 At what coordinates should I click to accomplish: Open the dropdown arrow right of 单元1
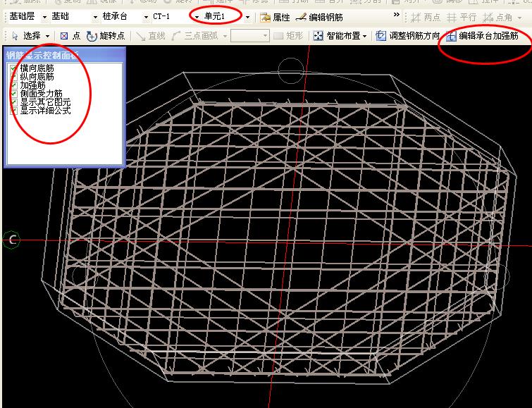coord(247,17)
